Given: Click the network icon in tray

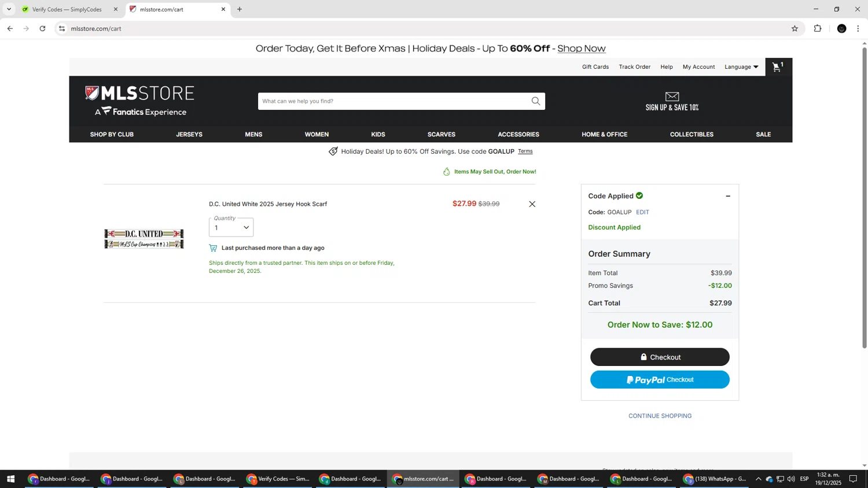Looking at the screenshot, I should pyautogui.click(x=780, y=479).
